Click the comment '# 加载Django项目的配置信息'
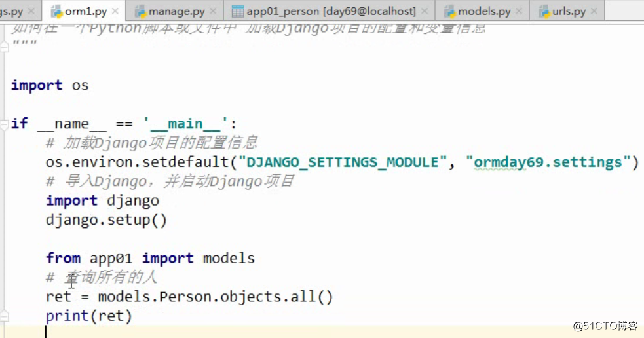The width and height of the screenshot is (644, 338). (x=151, y=143)
